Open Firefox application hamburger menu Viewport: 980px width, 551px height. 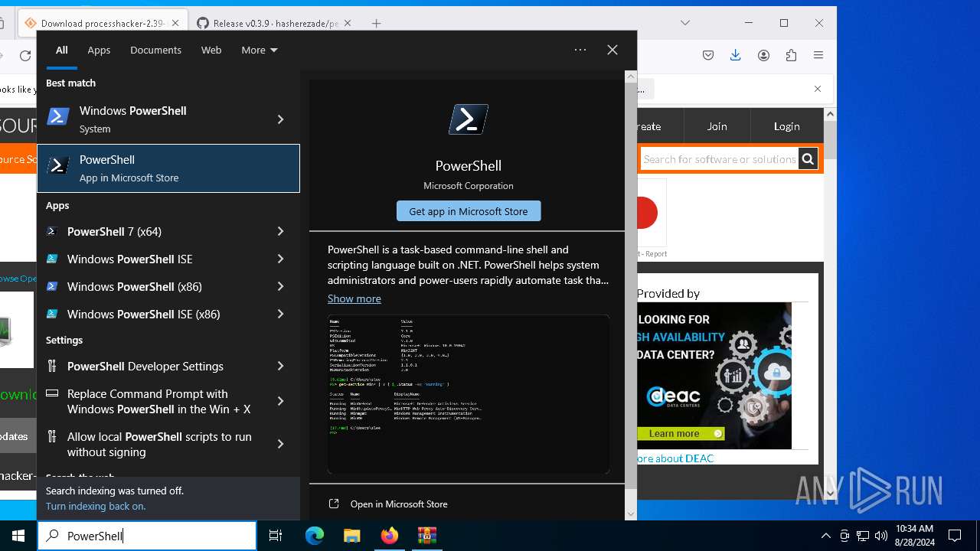[x=818, y=55]
